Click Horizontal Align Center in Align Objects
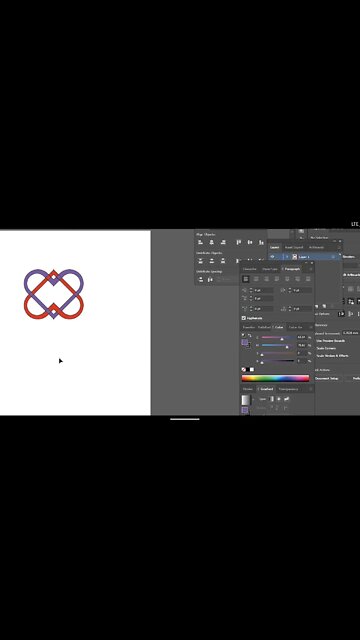 211,242
